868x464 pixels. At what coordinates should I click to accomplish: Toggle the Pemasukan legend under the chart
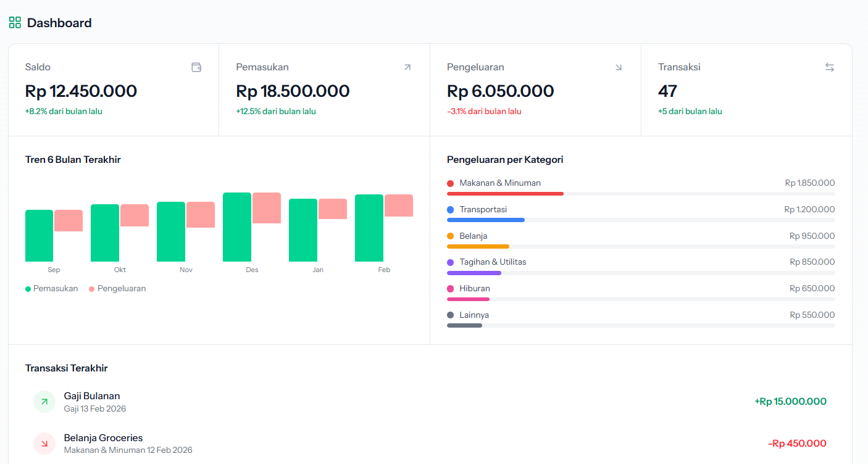click(51, 288)
